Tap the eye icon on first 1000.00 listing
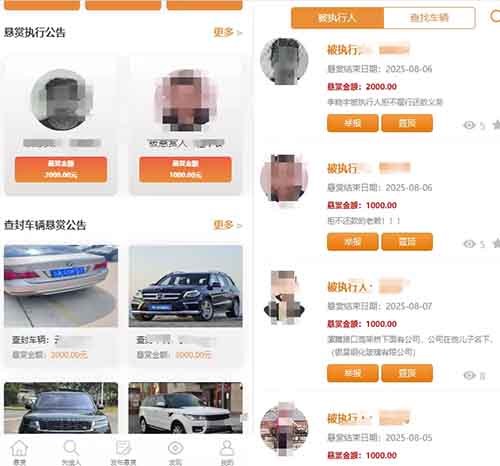Screen dimensions: 500x466 pyautogui.click(x=469, y=244)
